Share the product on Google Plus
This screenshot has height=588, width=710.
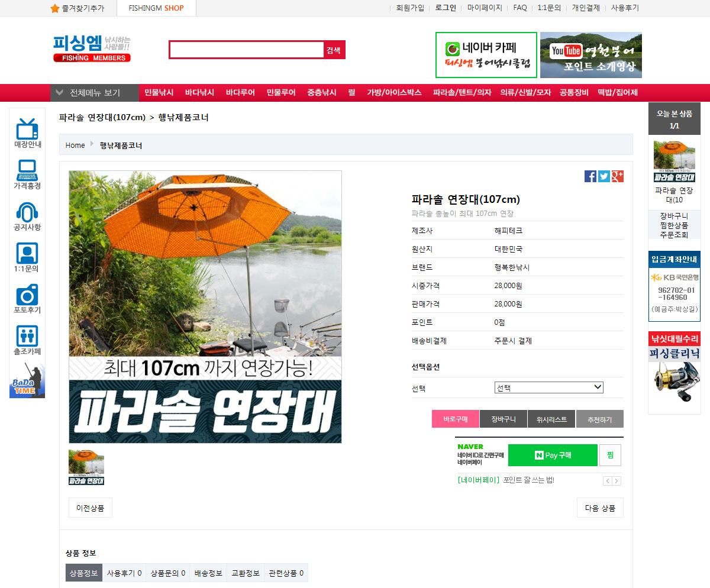[618, 176]
